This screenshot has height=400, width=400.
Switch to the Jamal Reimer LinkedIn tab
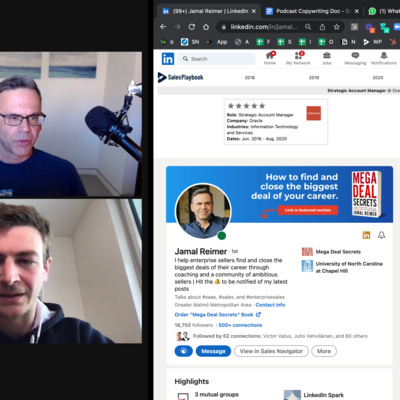pyautogui.click(x=210, y=11)
